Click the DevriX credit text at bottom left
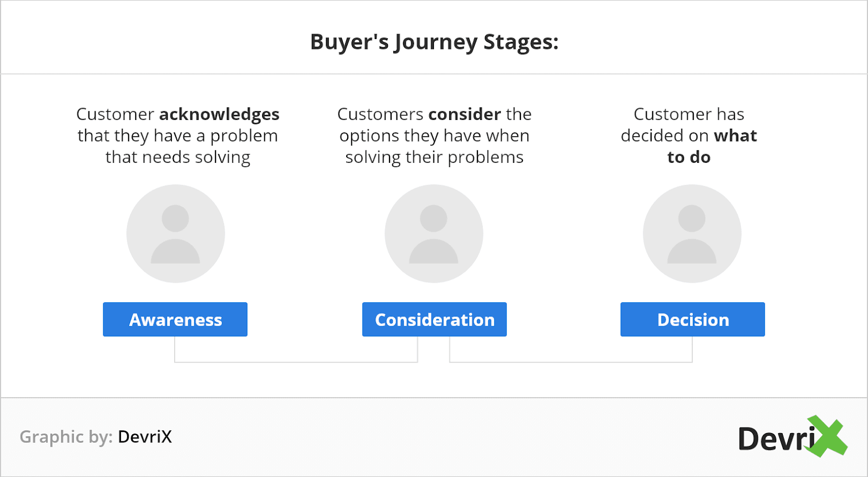Viewport: 868px width, 477px height. point(145,436)
